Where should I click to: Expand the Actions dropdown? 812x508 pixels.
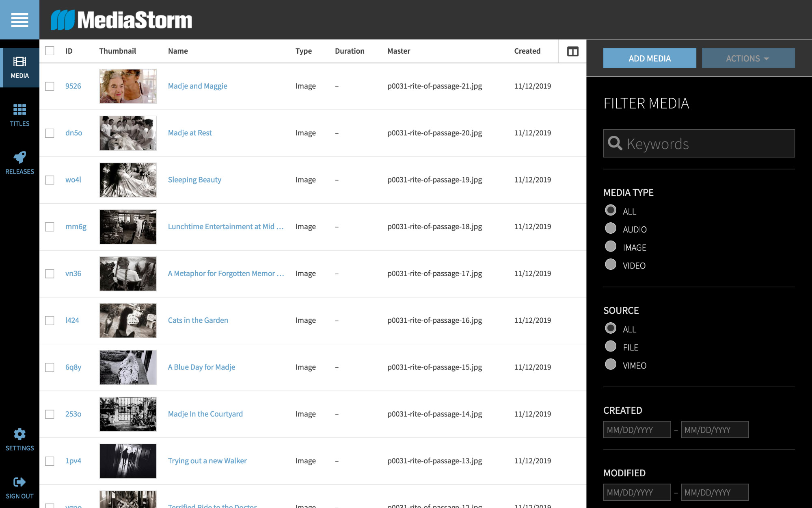(x=748, y=59)
